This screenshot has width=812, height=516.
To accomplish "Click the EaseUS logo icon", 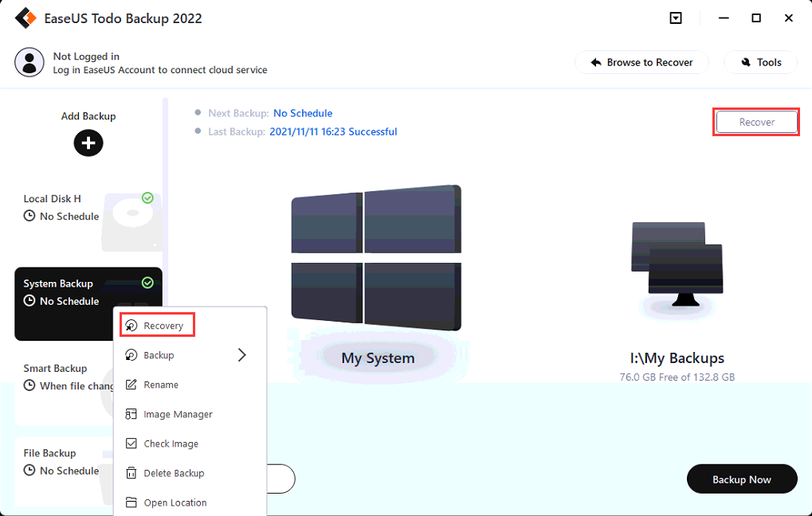I will point(25,18).
